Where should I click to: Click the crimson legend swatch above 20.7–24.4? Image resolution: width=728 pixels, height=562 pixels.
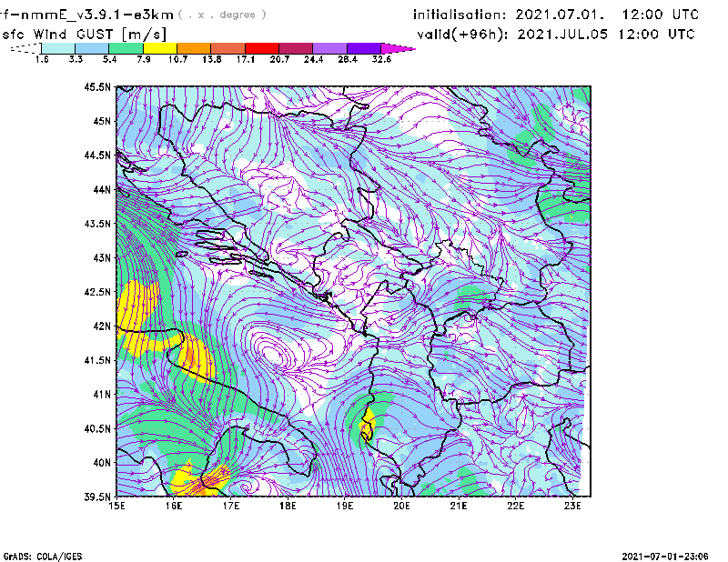tap(296, 48)
